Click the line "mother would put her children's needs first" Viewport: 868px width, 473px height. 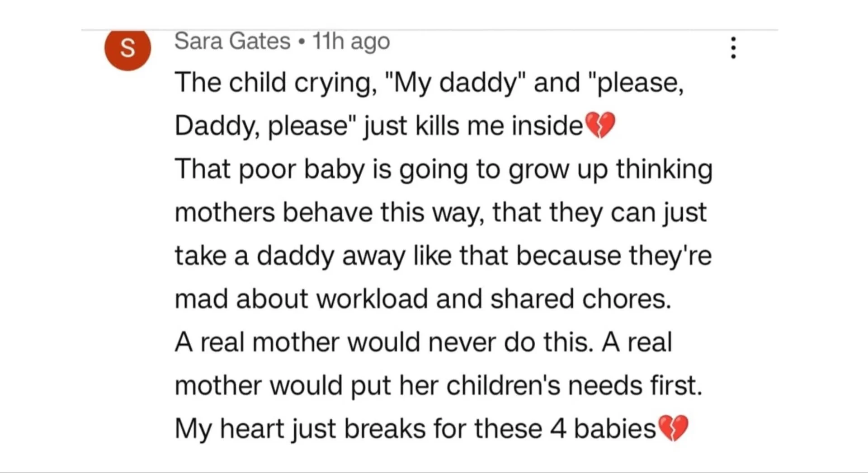click(439, 385)
